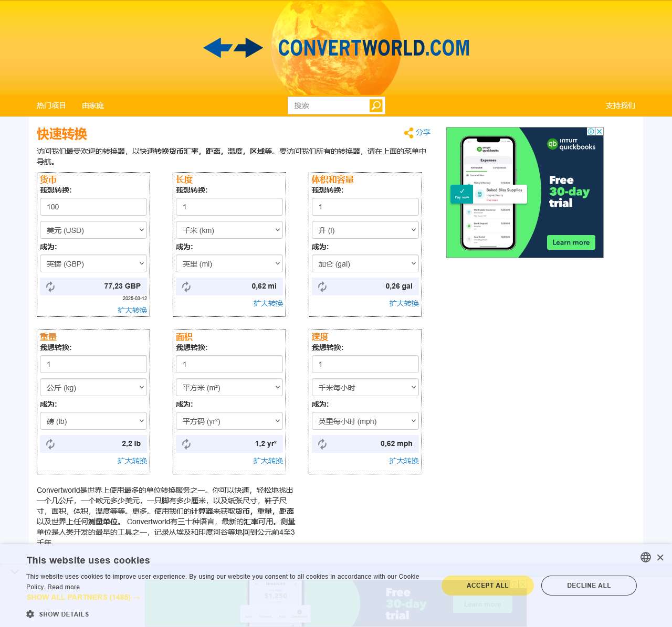Click refresh icon in speed result row
The width and height of the screenshot is (672, 627).
(x=322, y=444)
